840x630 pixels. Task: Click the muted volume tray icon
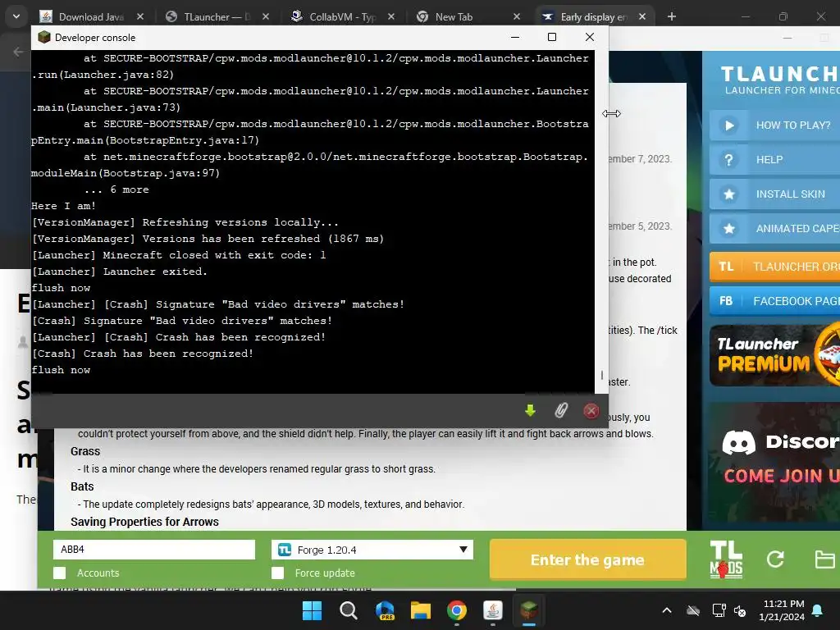point(740,610)
